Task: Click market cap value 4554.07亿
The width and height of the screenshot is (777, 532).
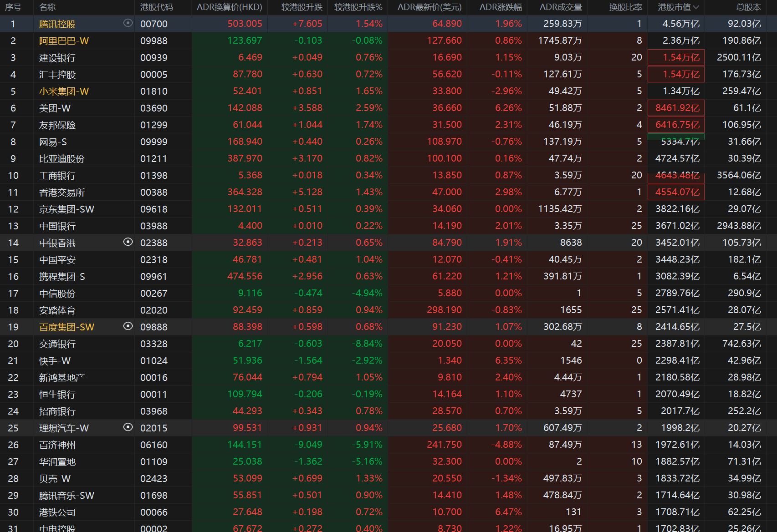Action: coord(677,192)
